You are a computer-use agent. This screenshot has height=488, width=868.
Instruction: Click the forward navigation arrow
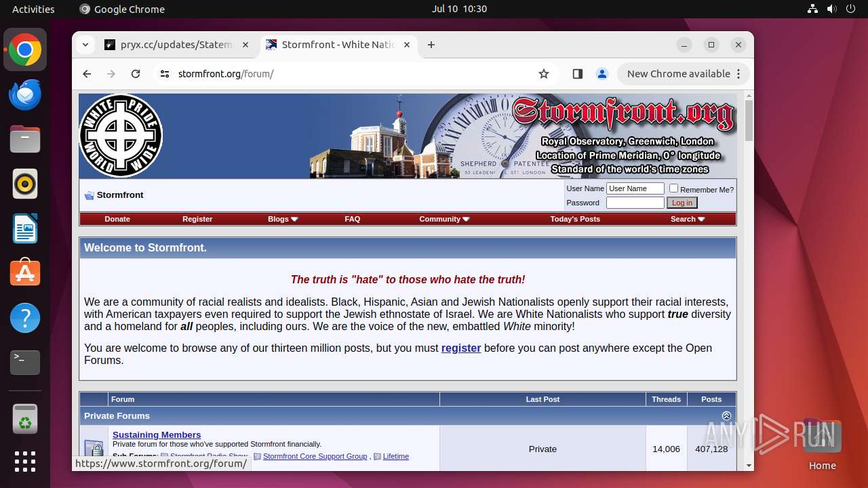coord(111,74)
